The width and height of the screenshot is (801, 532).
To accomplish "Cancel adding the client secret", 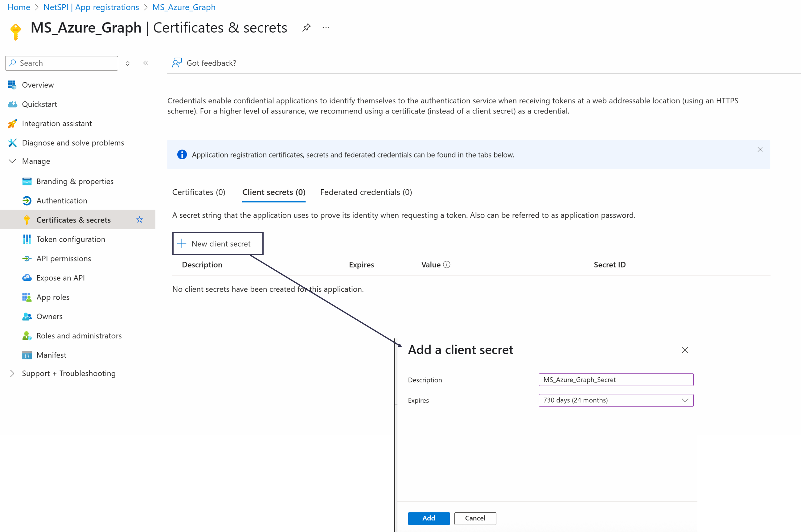I will [475, 518].
